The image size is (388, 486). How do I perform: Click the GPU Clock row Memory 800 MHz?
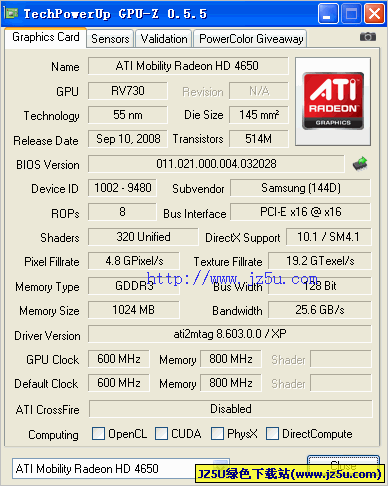[231, 359]
